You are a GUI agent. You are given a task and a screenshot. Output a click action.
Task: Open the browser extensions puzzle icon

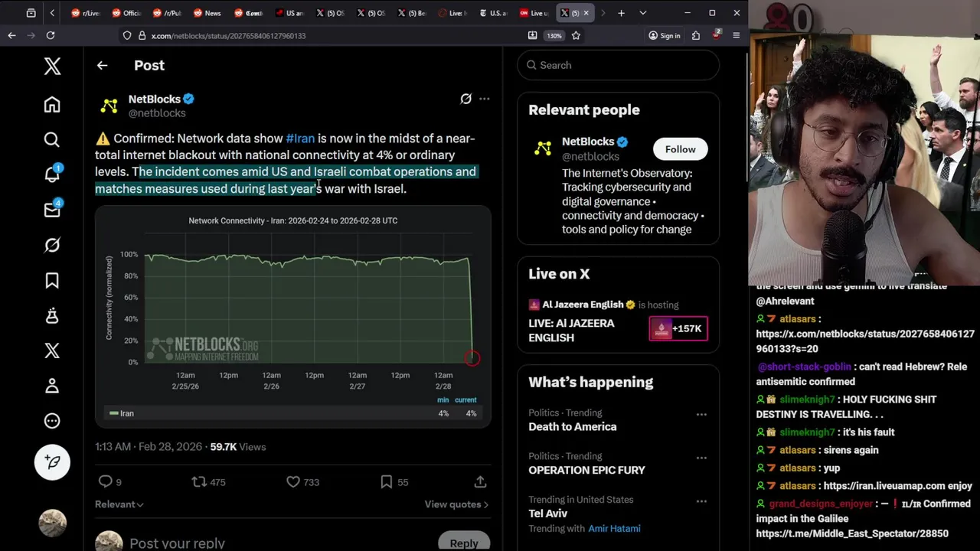[695, 35]
